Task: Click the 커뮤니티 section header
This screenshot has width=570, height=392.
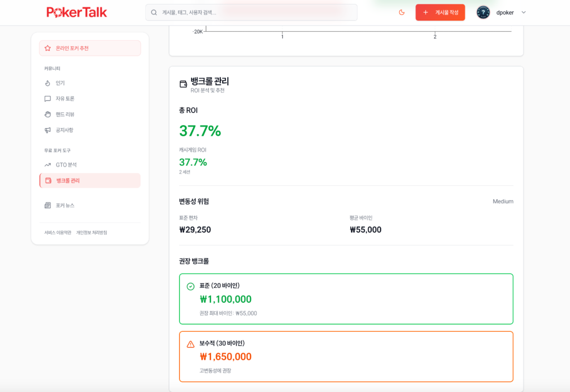Action: tap(52, 68)
